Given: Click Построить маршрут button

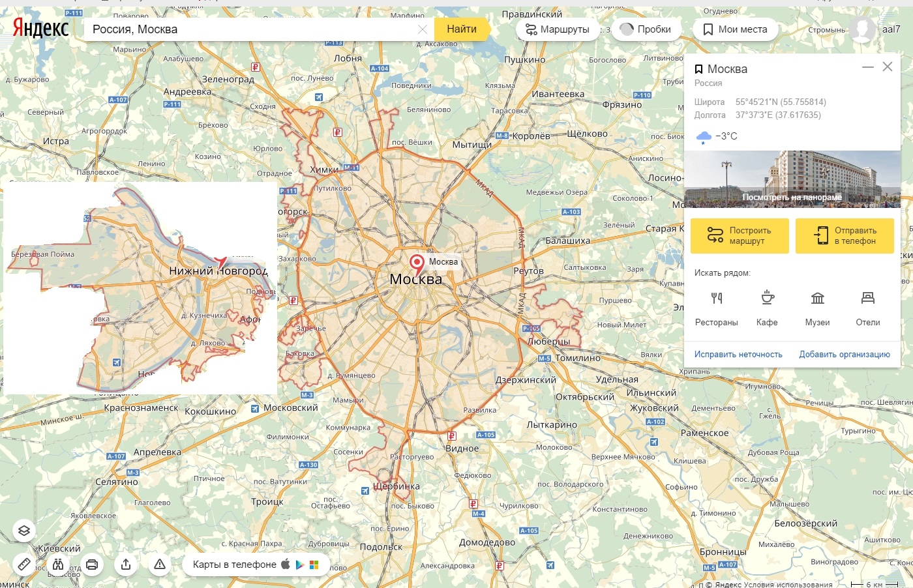Looking at the screenshot, I should tap(740, 235).
